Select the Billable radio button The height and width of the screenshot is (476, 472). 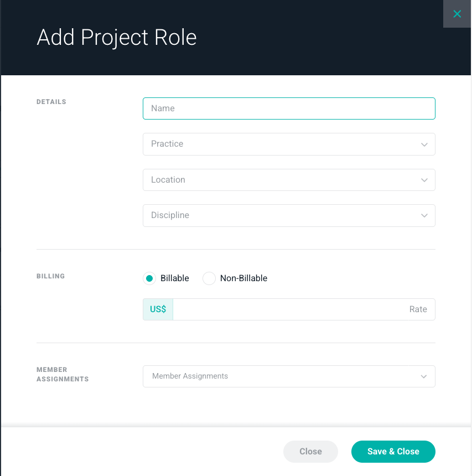tap(149, 278)
